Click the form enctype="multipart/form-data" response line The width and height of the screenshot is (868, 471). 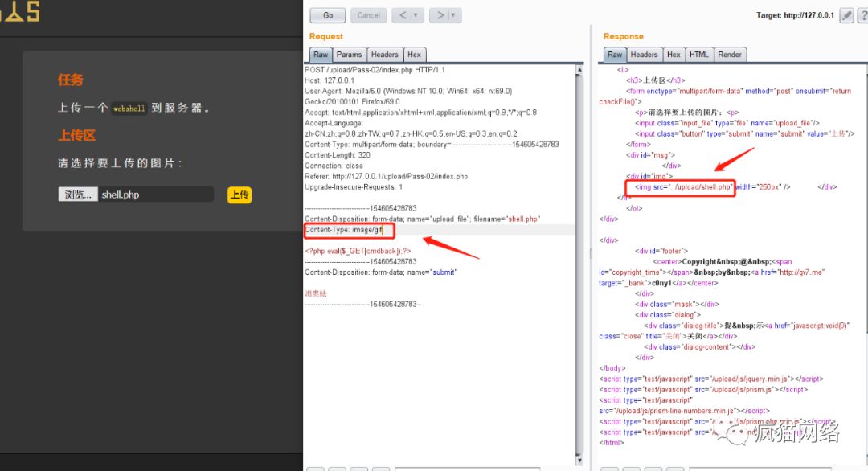click(739, 91)
